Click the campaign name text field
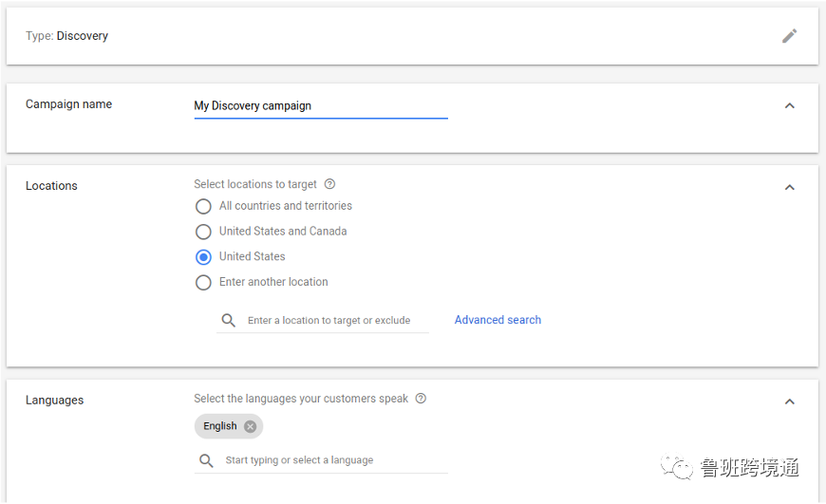 coord(320,106)
